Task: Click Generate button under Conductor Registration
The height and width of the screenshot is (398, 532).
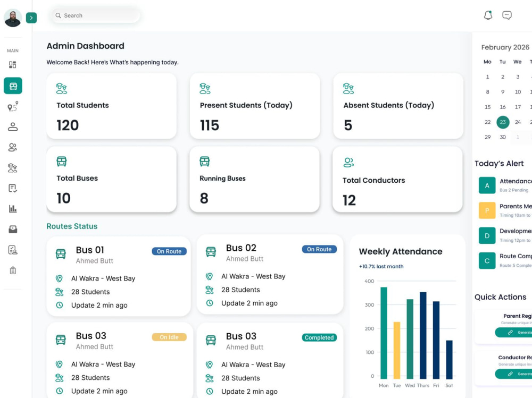Action: [514, 374]
